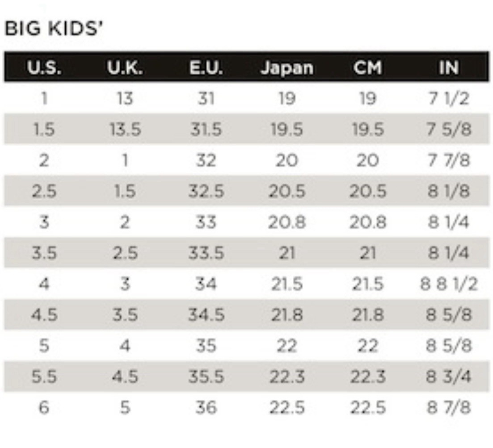Select the 7 1/2 inch value

[x=449, y=98]
